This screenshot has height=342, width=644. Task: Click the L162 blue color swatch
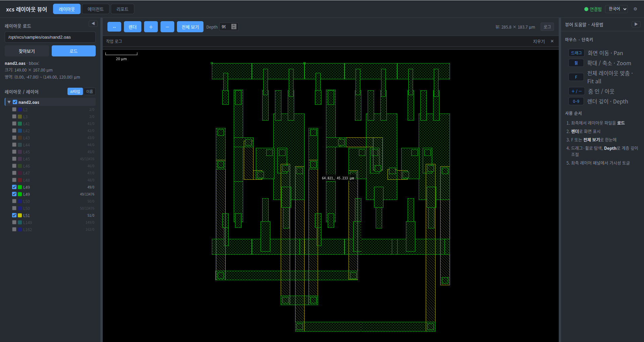(x=20, y=229)
